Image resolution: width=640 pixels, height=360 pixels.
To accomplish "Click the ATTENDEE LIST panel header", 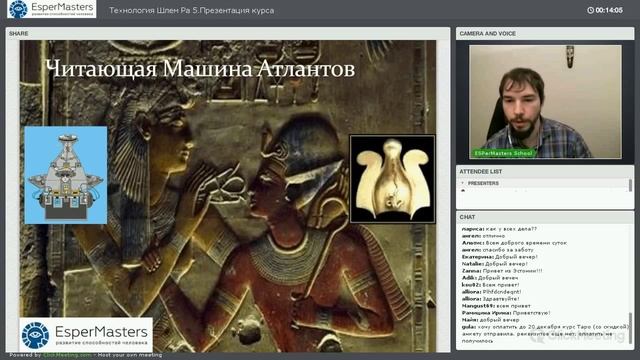I will coord(545,171).
